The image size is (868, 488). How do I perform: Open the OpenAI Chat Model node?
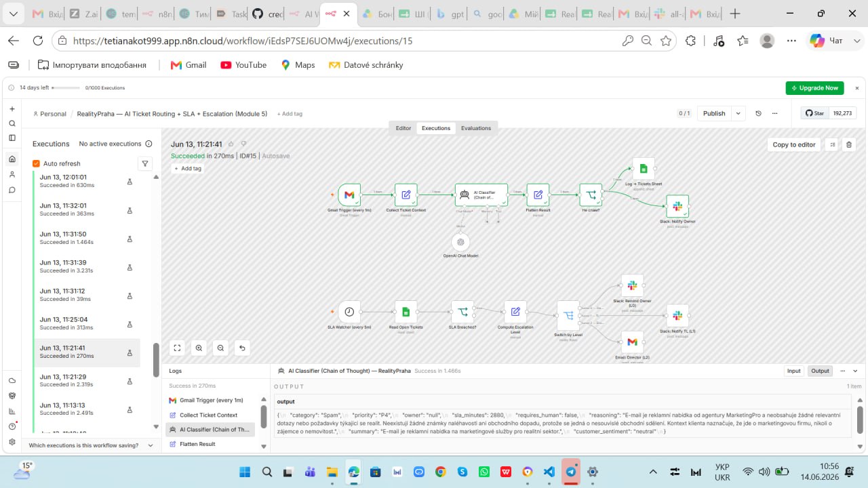click(x=460, y=242)
